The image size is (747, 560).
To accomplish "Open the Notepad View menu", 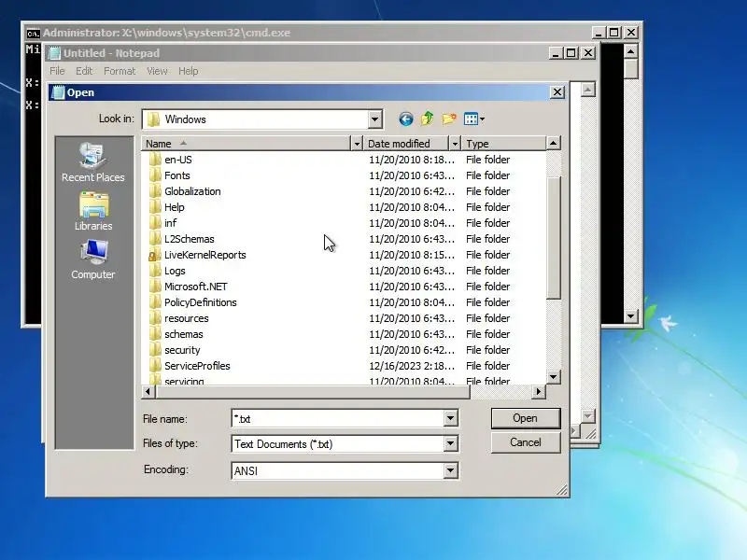I will pos(157,71).
